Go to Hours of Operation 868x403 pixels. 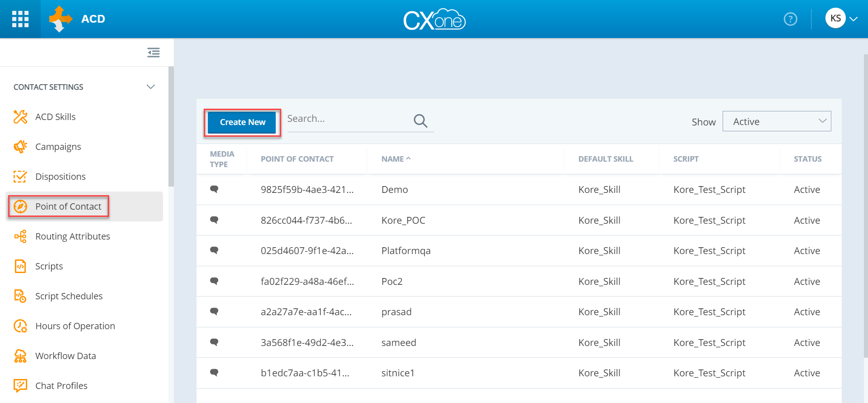click(75, 326)
